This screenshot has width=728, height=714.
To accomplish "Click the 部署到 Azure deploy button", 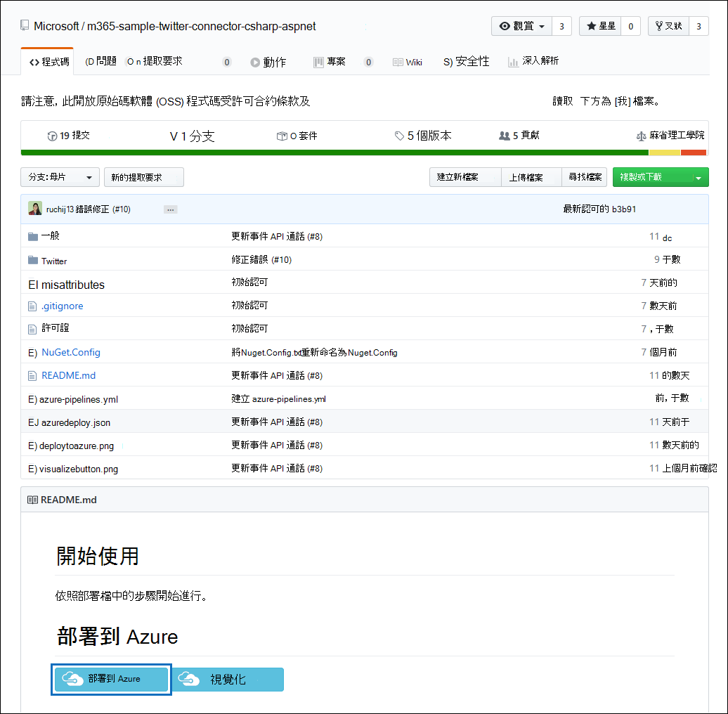I will (x=110, y=680).
